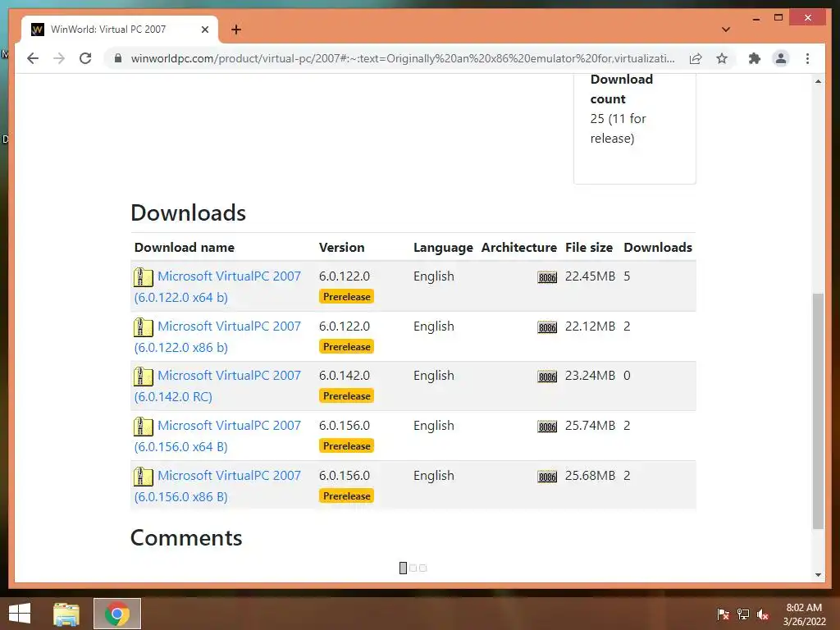Bookmark this page with star icon

(x=722, y=58)
